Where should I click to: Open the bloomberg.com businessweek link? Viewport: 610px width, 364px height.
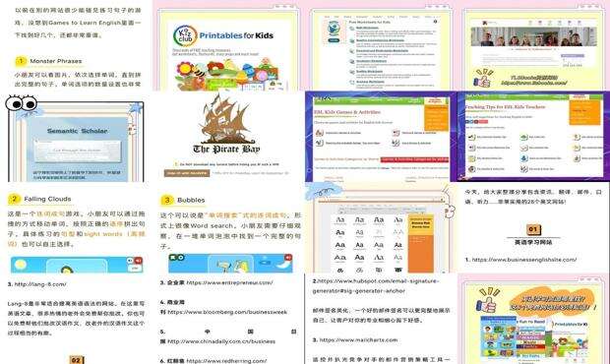pos(227,312)
